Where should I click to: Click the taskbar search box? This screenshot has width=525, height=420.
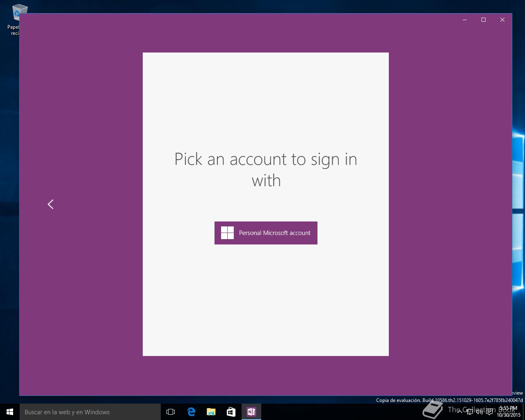90,412
